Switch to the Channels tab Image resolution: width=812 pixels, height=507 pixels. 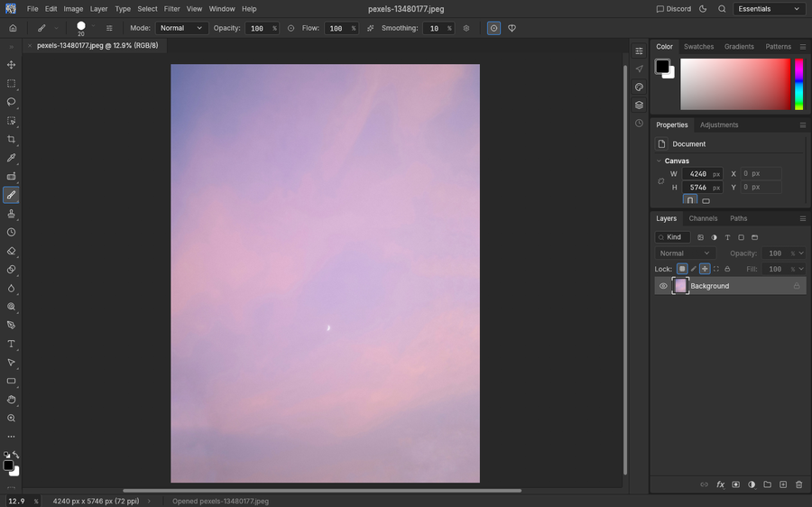703,218
